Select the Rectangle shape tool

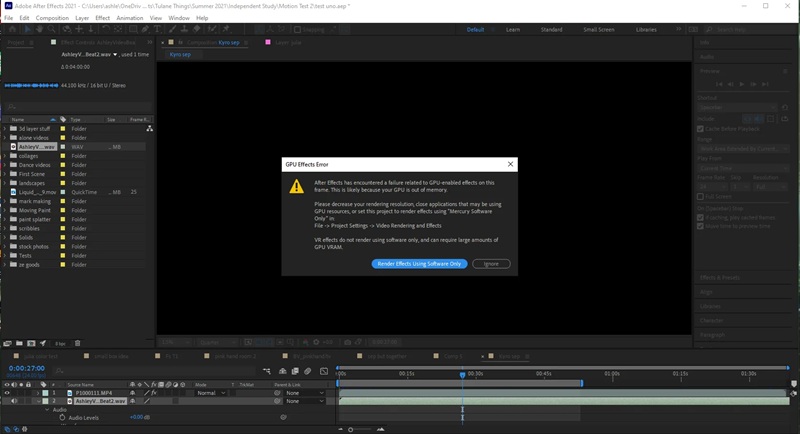pos(133,29)
